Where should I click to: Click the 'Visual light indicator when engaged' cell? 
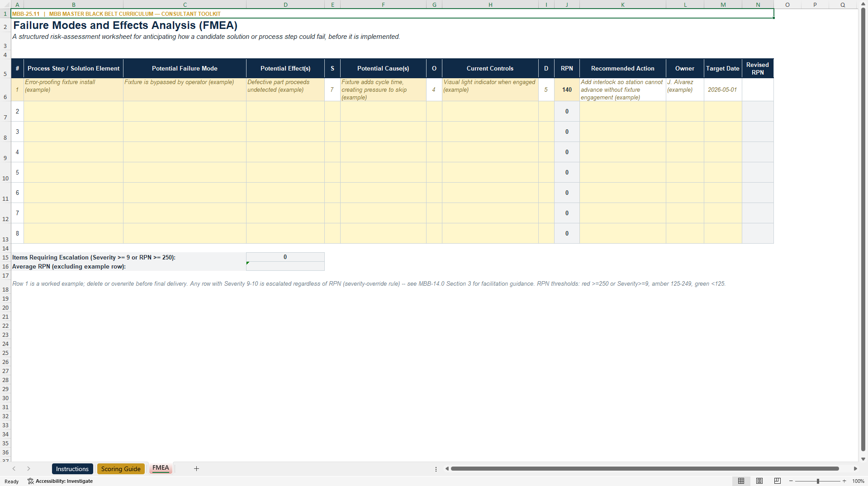tap(490, 90)
